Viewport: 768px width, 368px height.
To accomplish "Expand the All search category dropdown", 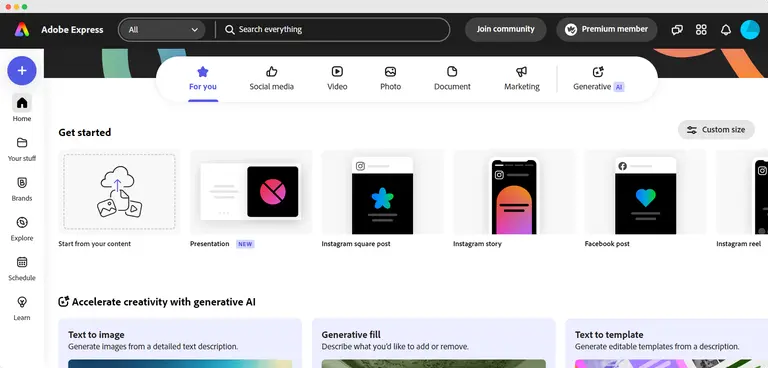I will 162,29.
